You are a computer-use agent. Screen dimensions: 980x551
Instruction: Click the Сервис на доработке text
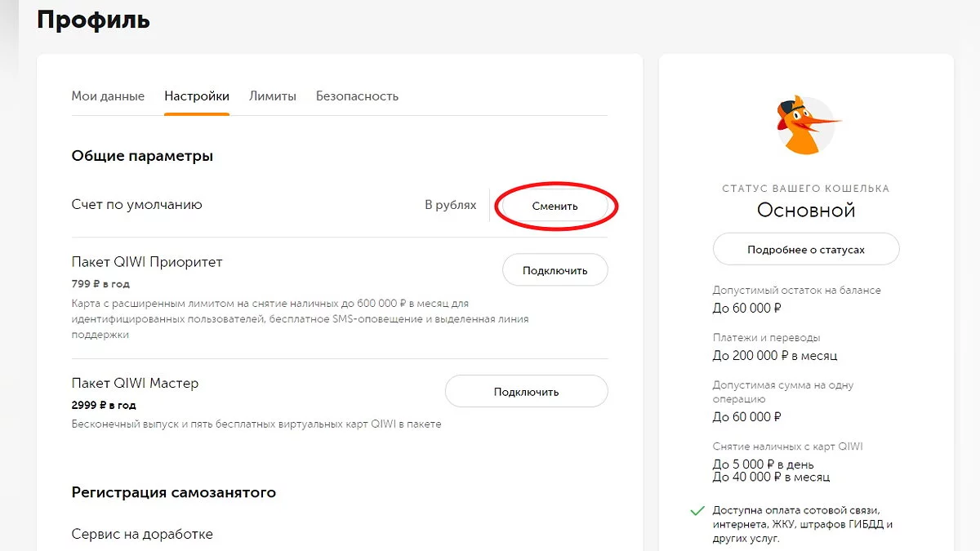pos(142,534)
